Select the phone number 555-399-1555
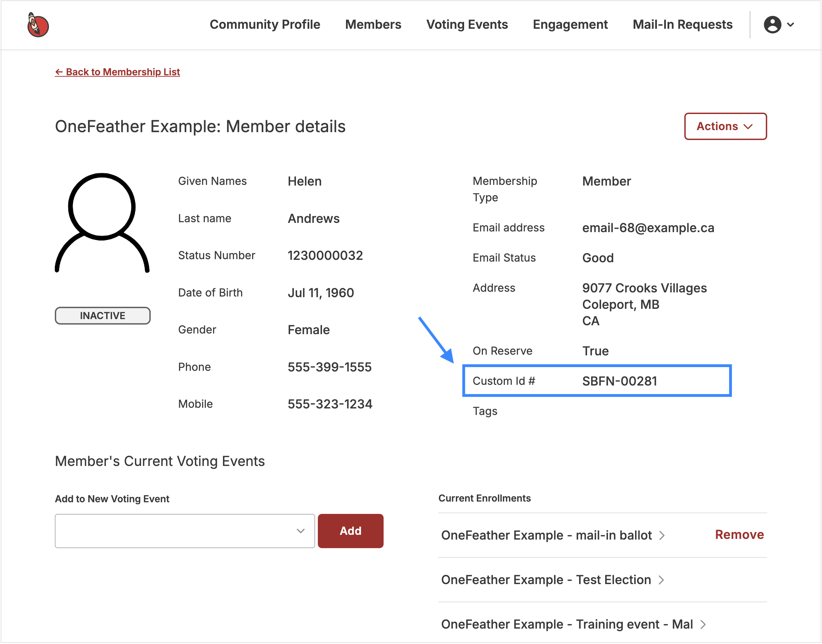Screen dimensions: 822x644 click(x=329, y=367)
